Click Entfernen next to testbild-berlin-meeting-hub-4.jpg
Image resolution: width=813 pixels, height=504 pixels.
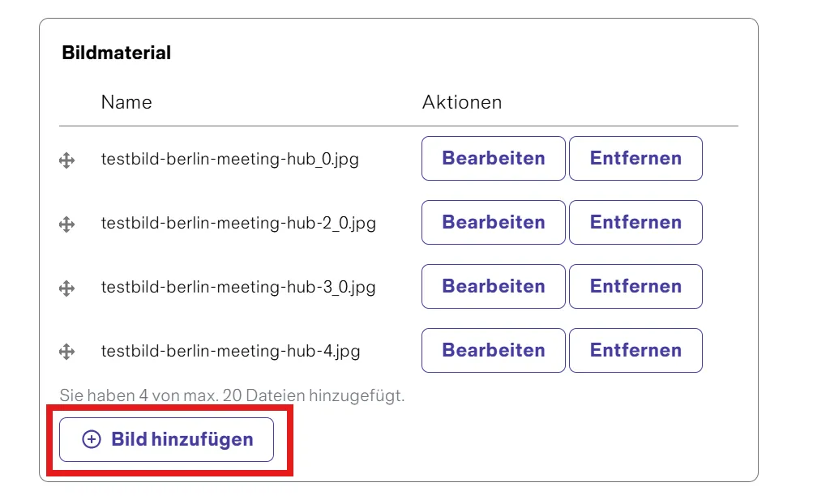click(635, 350)
